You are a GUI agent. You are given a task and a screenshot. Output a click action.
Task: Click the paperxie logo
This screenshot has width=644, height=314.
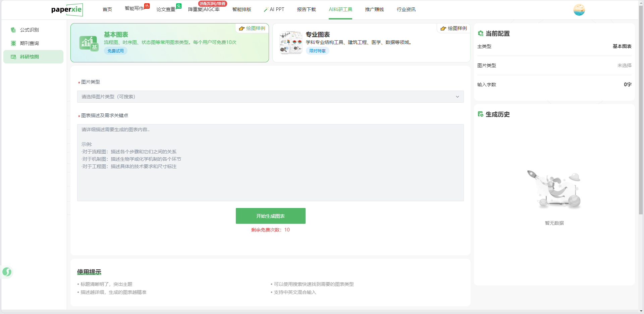67,10
